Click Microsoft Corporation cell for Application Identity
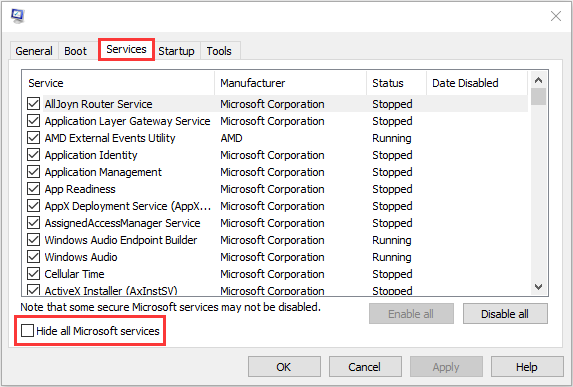Image resolution: width=573 pixels, height=387 pixels. pos(272,155)
